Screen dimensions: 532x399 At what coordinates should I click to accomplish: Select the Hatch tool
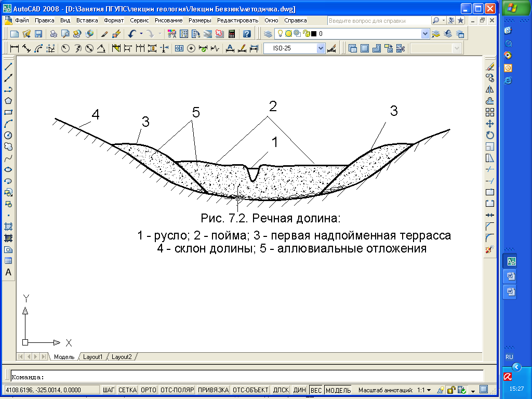point(8,227)
